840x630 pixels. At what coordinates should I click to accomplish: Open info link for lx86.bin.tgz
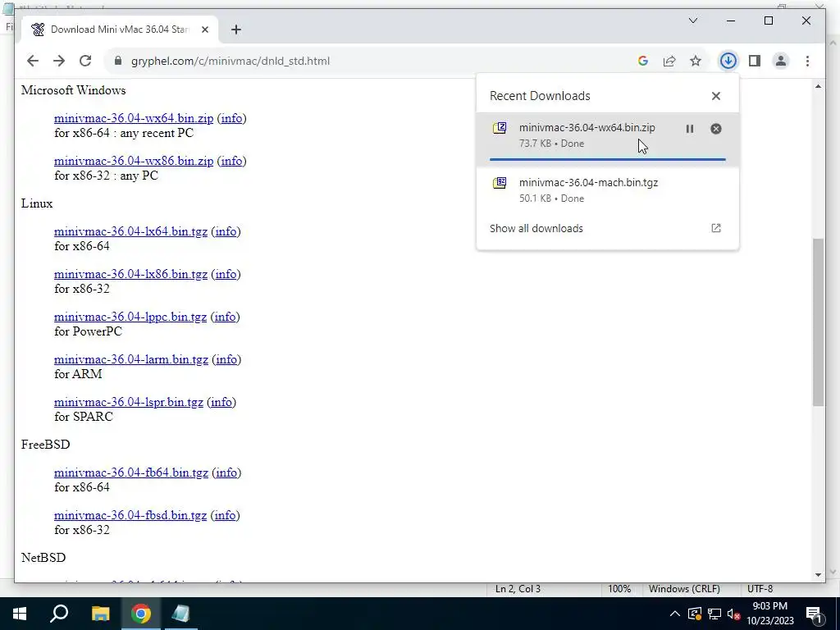pos(226,274)
